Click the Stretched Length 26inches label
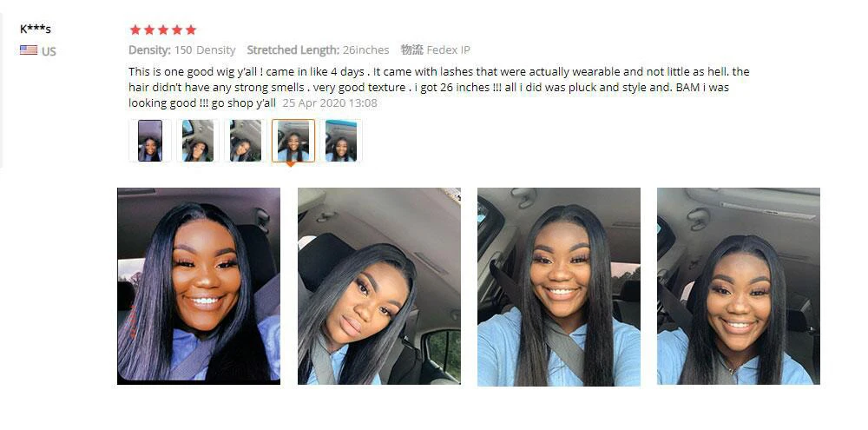Screen dimensions: 868x430 (x=318, y=50)
